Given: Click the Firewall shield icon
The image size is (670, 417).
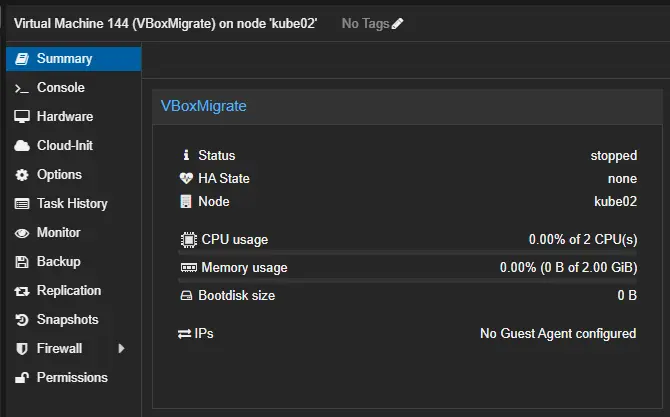Looking at the screenshot, I should pos(22,349).
